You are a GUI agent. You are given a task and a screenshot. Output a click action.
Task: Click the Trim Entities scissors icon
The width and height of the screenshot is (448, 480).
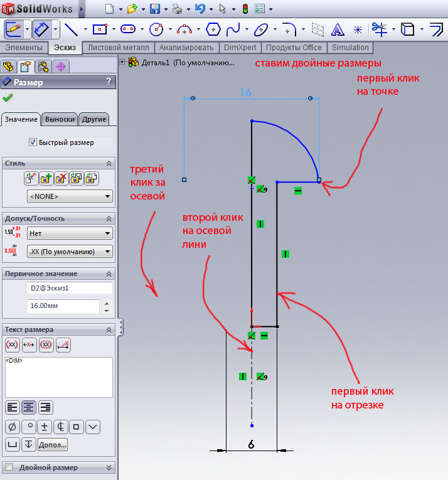[x=379, y=29]
